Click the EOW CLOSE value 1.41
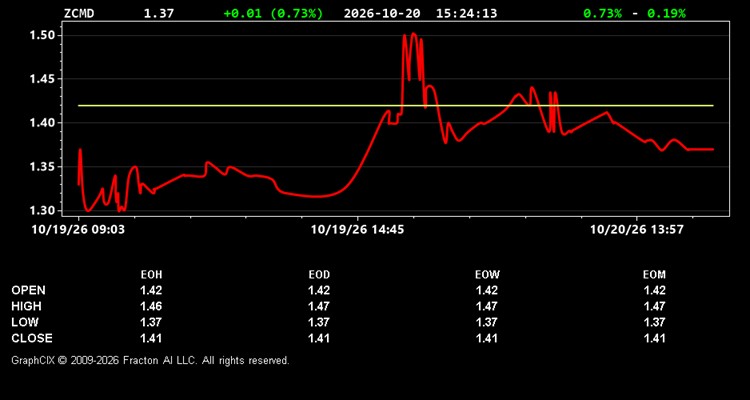The width and height of the screenshot is (750, 400). [x=487, y=338]
